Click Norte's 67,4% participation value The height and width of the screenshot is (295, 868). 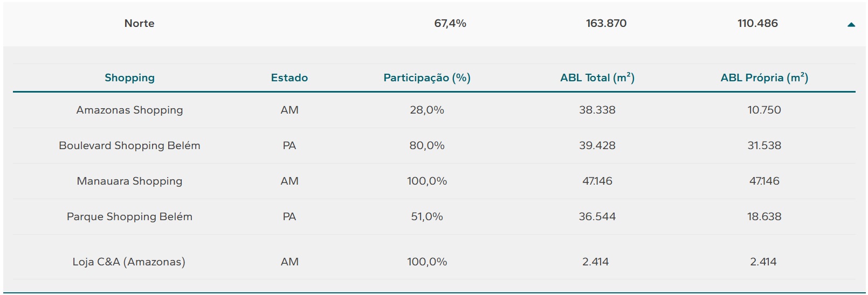[x=450, y=23]
